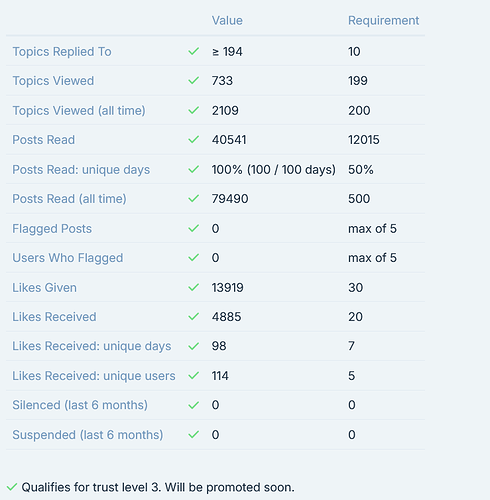
Task: Click the check icon for Topics Viewed (all time)
Action: (x=193, y=110)
